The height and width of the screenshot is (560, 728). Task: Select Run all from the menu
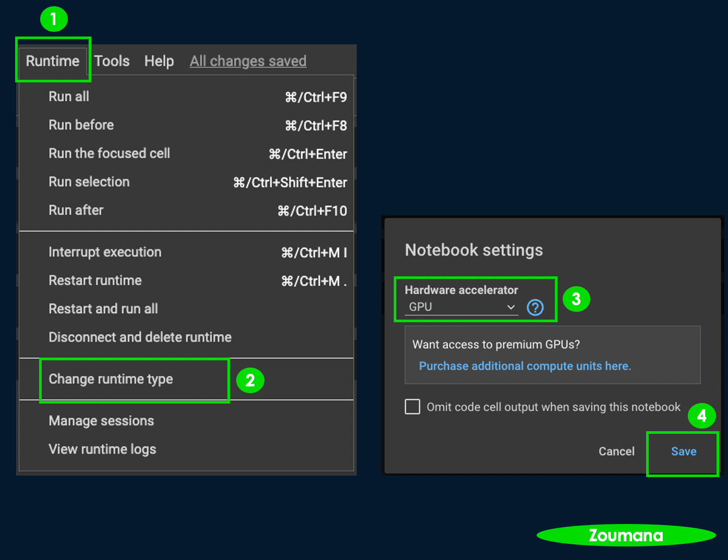coord(69,96)
